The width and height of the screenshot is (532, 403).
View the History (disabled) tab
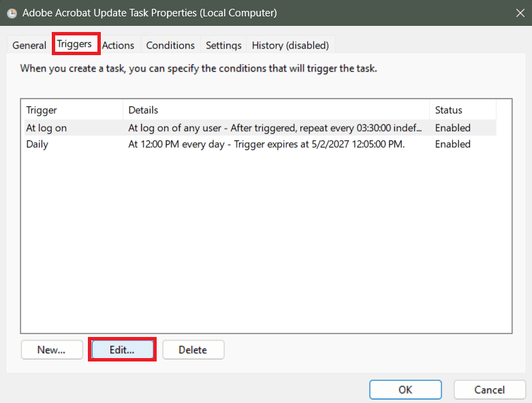pyautogui.click(x=290, y=45)
